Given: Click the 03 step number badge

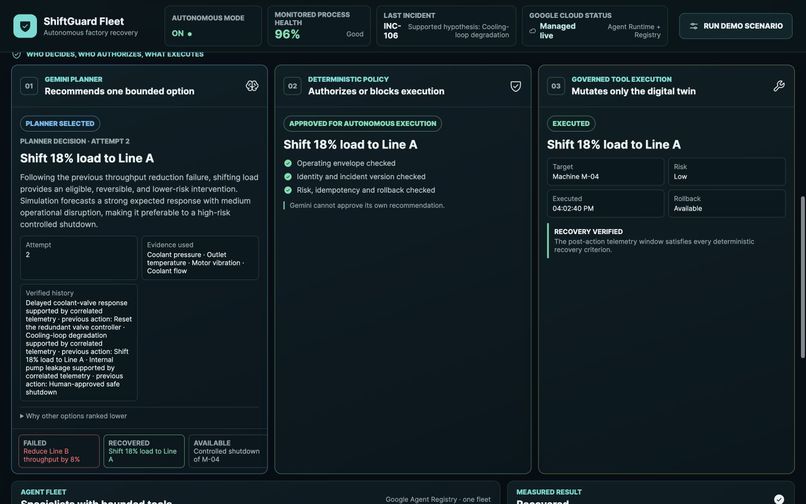Looking at the screenshot, I should tap(556, 86).
